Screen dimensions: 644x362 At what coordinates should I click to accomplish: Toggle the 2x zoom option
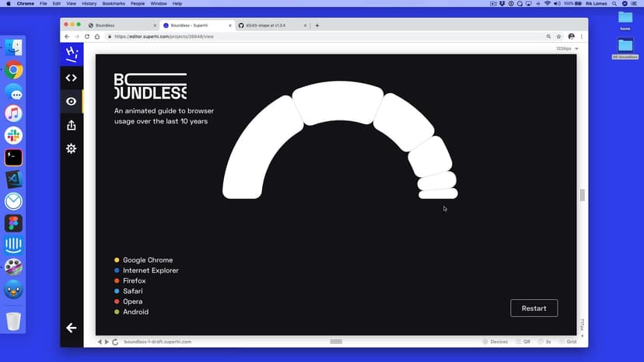click(x=545, y=342)
